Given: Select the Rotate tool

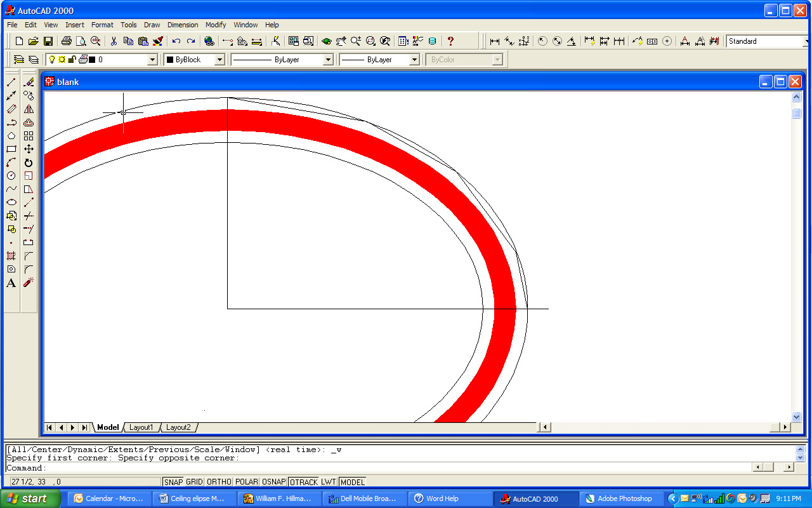Looking at the screenshot, I should click(x=29, y=163).
